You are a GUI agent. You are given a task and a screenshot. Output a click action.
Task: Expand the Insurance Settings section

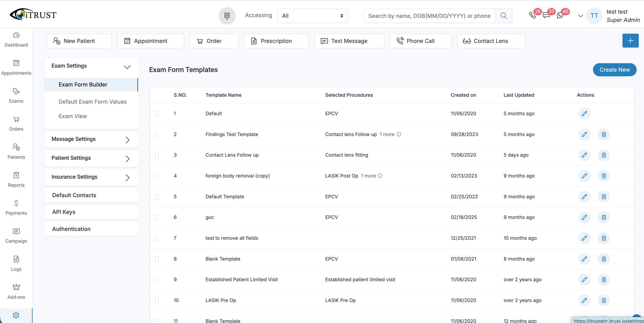127,178
